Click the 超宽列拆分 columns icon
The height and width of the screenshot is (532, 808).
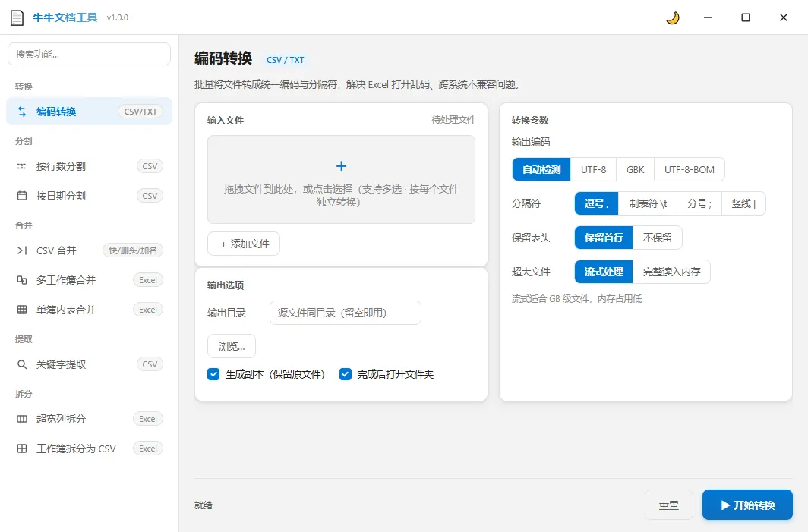point(21,419)
